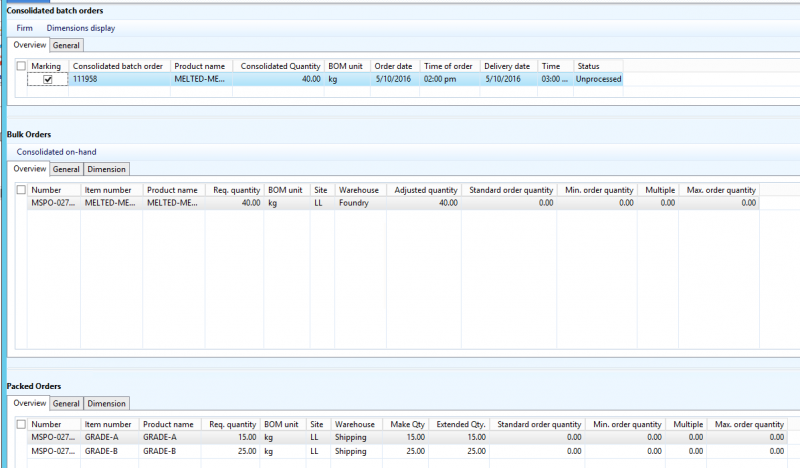Viewport: 800px width, 468px height.
Task: Click the Unprocessed status cell
Action: tap(598, 79)
